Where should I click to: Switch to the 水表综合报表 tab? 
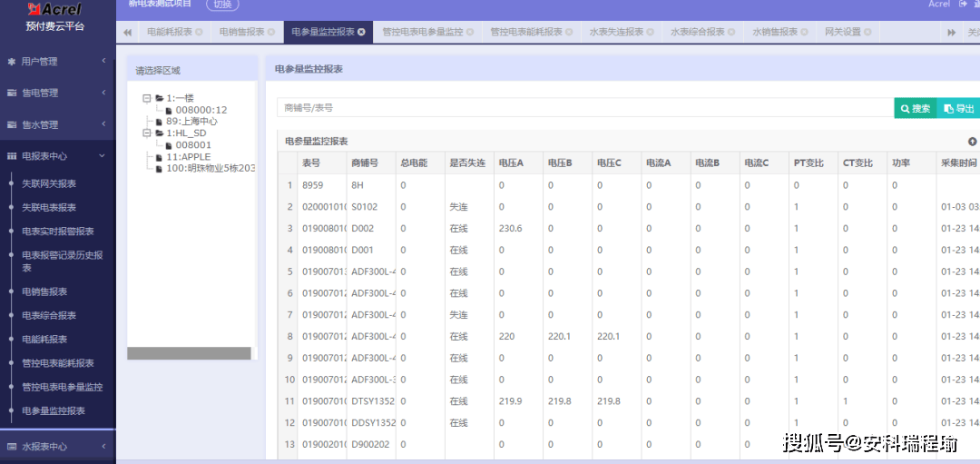(x=698, y=32)
